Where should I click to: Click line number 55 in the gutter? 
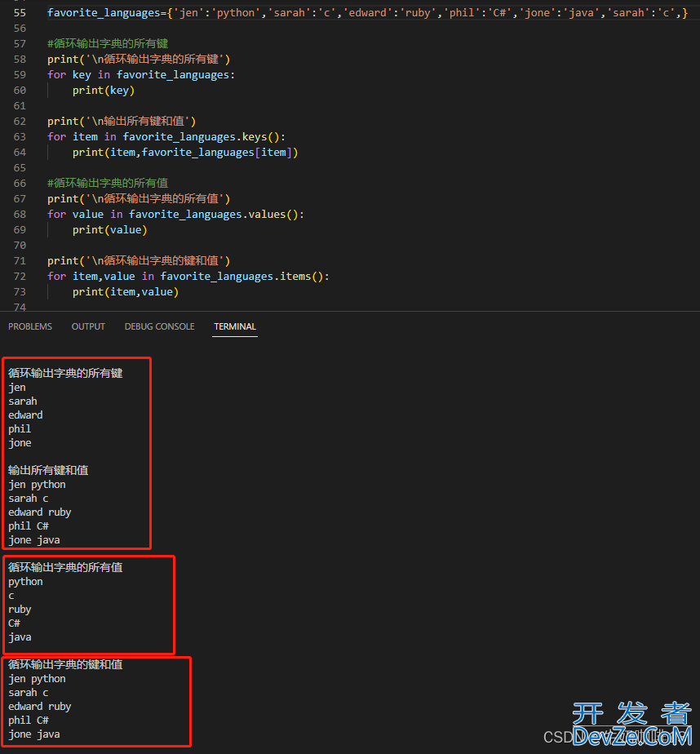[20, 12]
